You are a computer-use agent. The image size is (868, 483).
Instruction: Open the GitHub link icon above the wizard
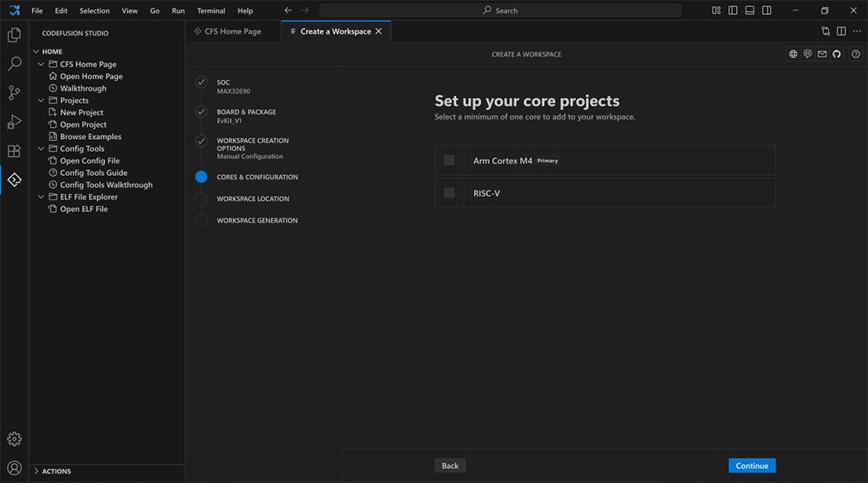837,53
